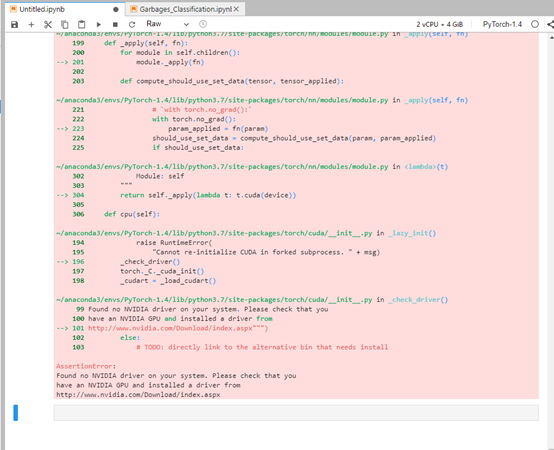
Task: Restart the kernel with the circular arrow
Action: click(x=132, y=24)
